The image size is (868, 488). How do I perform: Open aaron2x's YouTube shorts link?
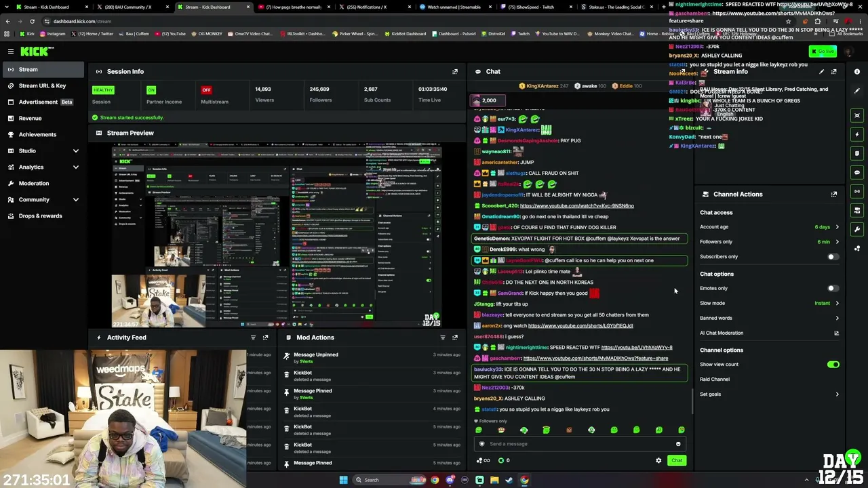pos(580,326)
